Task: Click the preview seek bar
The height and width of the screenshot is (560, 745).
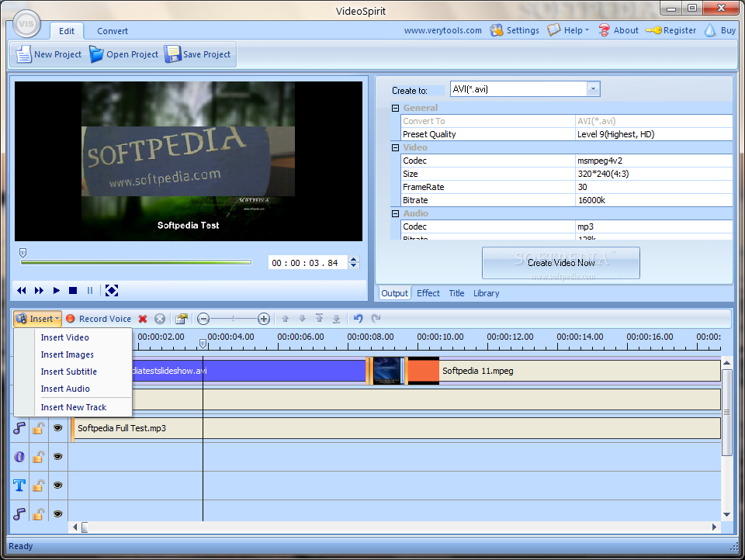Action: pos(136,262)
